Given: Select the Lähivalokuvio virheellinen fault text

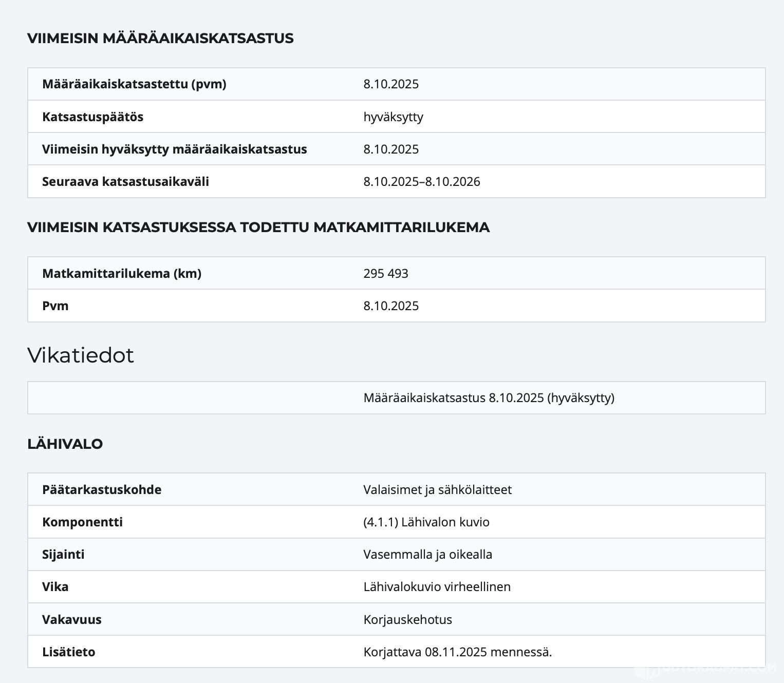Looking at the screenshot, I should 437,587.
